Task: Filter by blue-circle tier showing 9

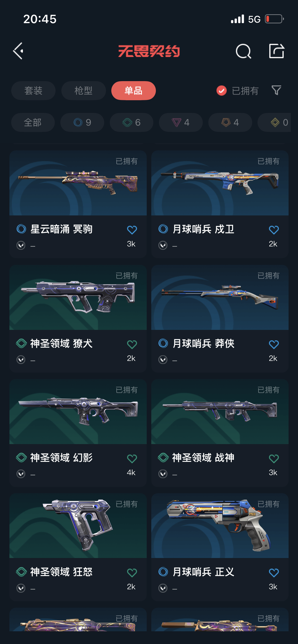Action: pyautogui.click(x=82, y=122)
